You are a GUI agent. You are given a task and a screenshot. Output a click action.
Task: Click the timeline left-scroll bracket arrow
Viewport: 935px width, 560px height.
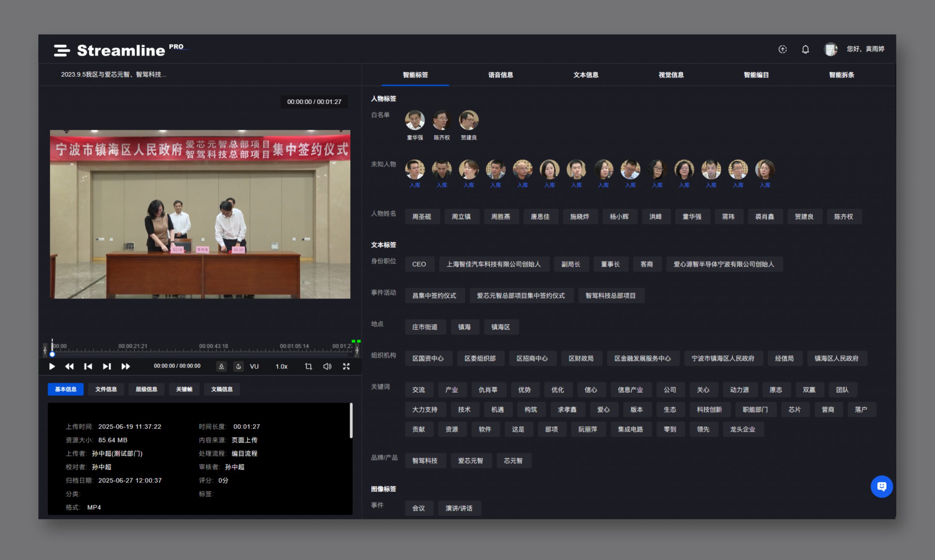45,350
